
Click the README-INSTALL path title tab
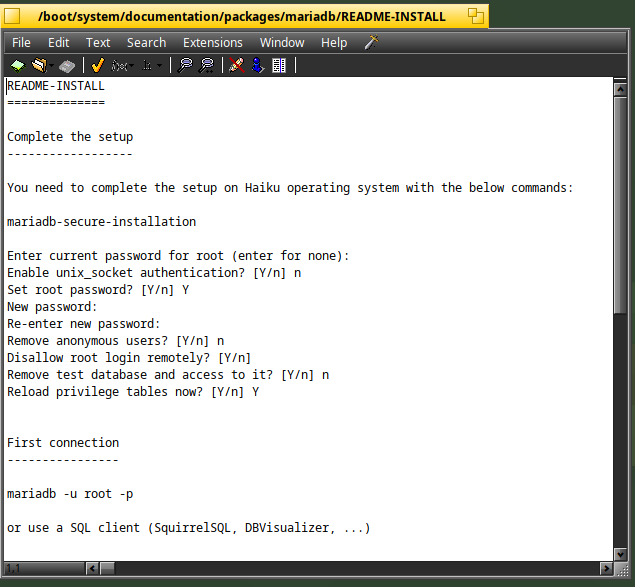pyautogui.click(x=242, y=17)
